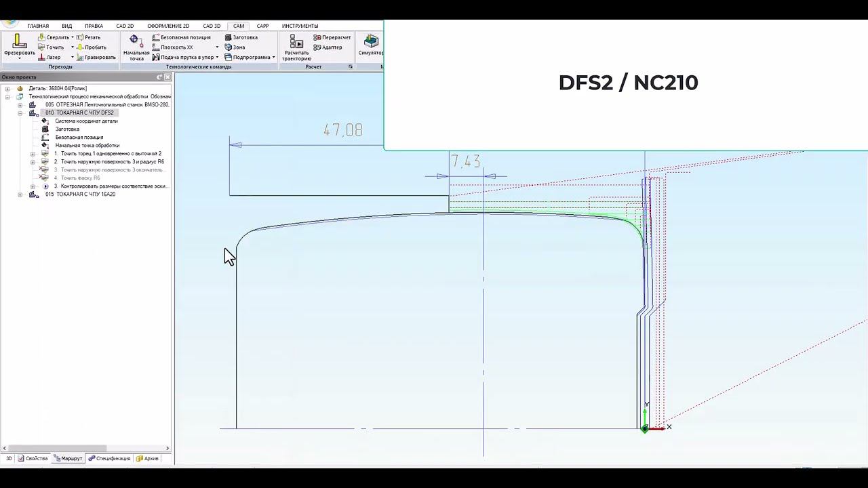This screenshot has width=868, height=488.
Task: Click the Резать cutting icon
Action: click(x=80, y=37)
